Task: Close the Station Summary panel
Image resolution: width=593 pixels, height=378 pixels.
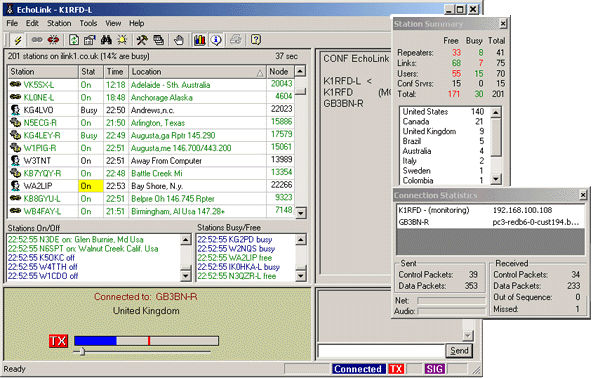Action: [503, 24]
